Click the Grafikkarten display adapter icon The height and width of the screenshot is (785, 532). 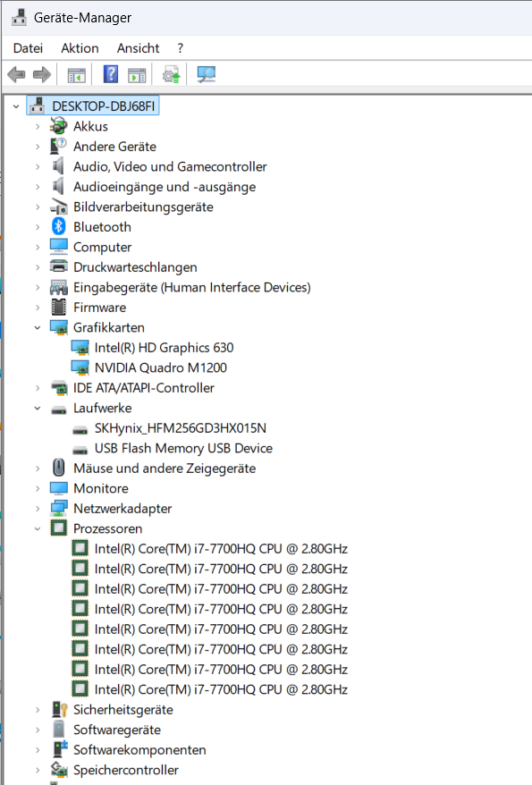58,327
